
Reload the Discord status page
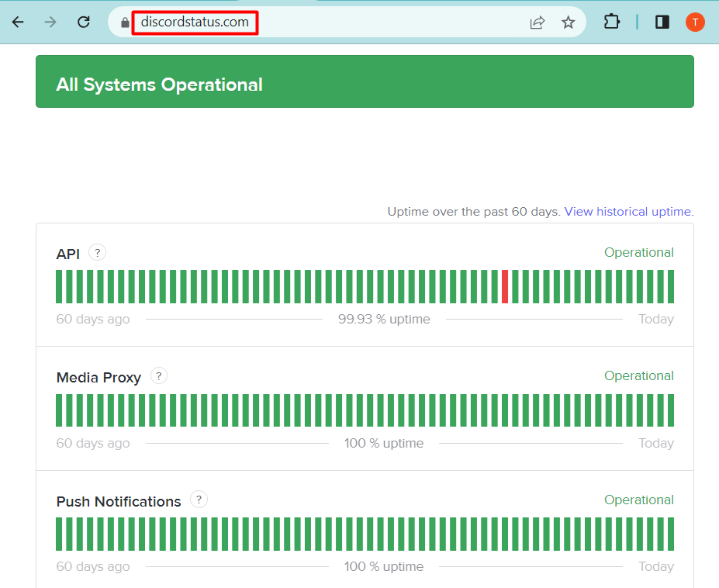tap(84, 22)
